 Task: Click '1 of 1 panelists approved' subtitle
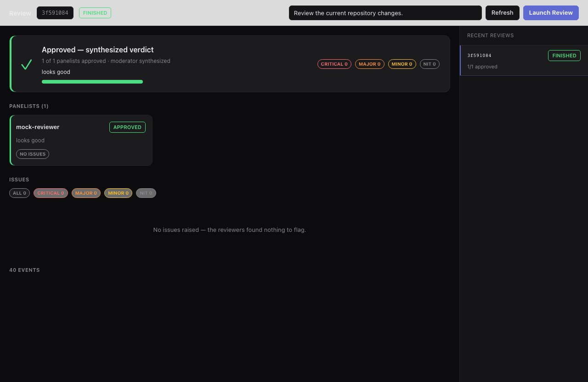[x=106, y=61]
